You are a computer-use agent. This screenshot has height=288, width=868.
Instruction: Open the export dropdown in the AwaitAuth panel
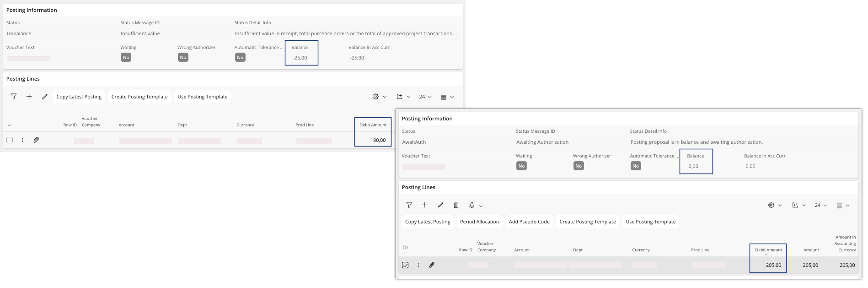point(798,205)
